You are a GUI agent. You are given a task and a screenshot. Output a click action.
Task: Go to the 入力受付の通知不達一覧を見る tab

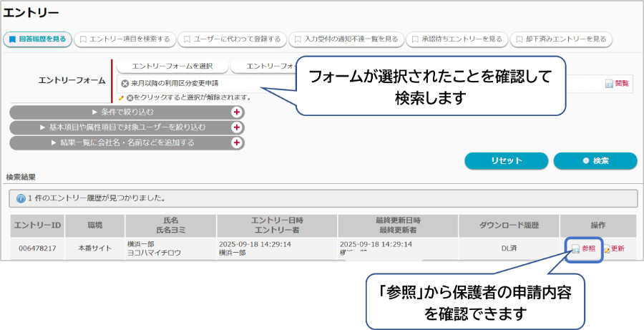pos(346,39)
